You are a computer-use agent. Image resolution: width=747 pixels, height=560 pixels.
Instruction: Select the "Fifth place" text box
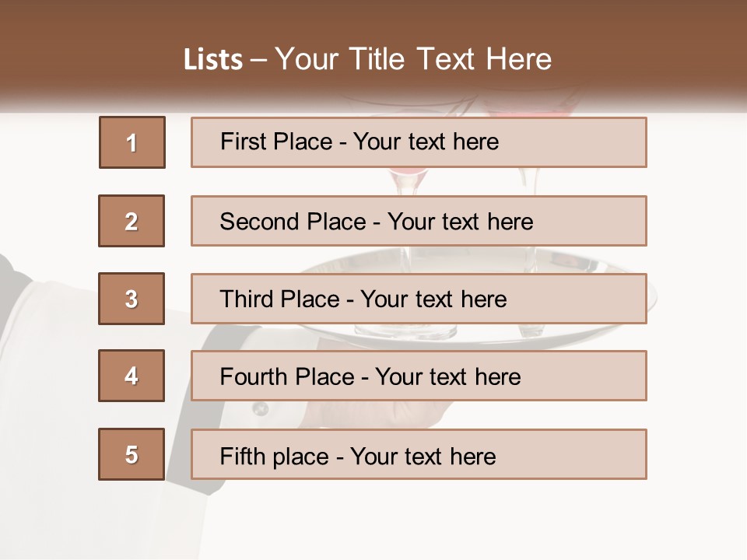419,454
